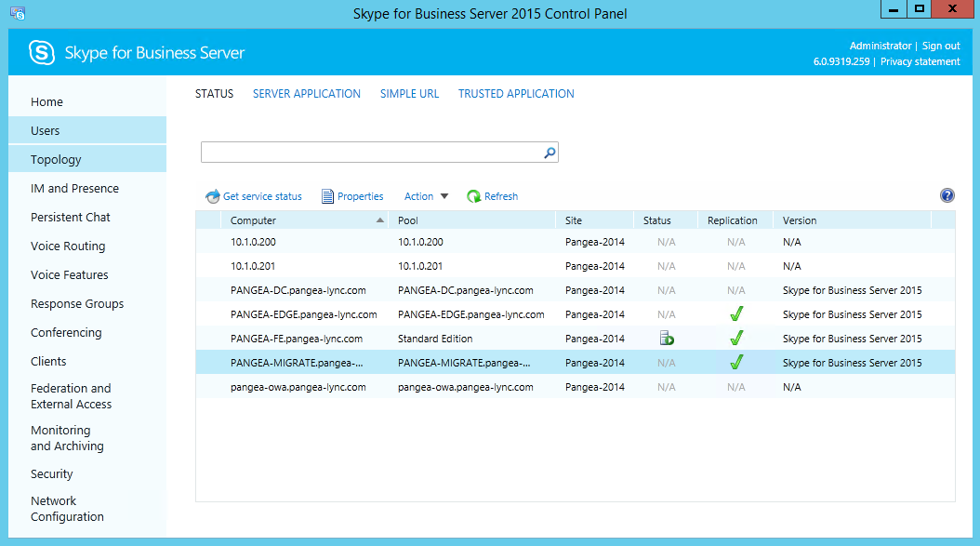Switch to the TRUSTED APPLICATION tab
This screenshot has width=980, height=546.
516,94
